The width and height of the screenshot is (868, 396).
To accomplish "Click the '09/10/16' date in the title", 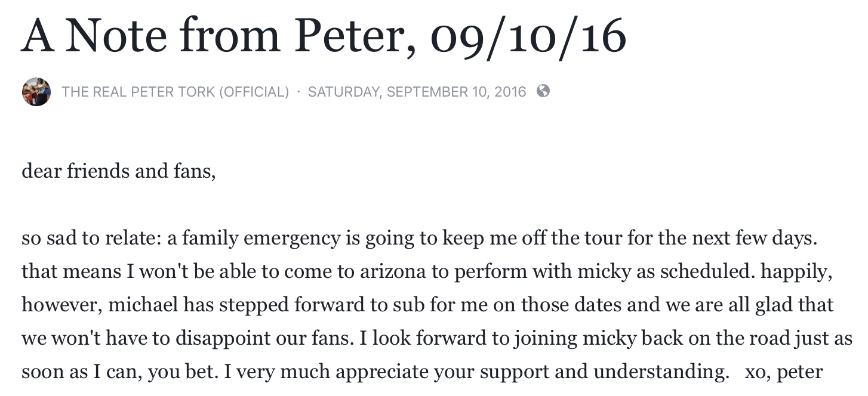I will [x=528, y=36].
